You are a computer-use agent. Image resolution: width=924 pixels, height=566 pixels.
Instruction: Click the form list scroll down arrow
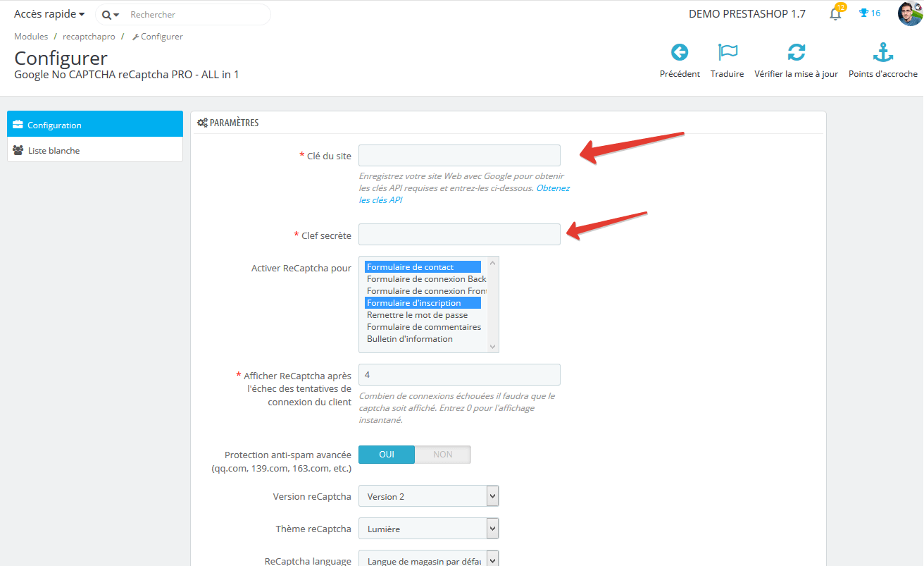point(493,346)
